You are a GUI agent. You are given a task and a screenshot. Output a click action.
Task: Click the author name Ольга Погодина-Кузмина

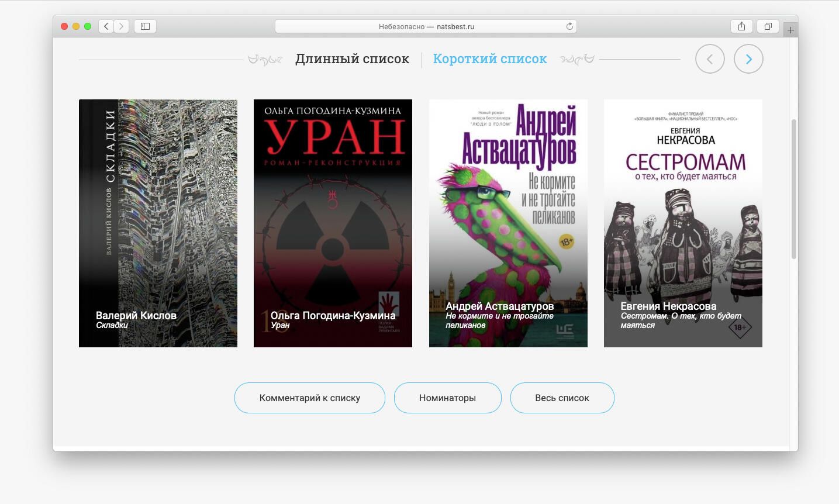333,316
